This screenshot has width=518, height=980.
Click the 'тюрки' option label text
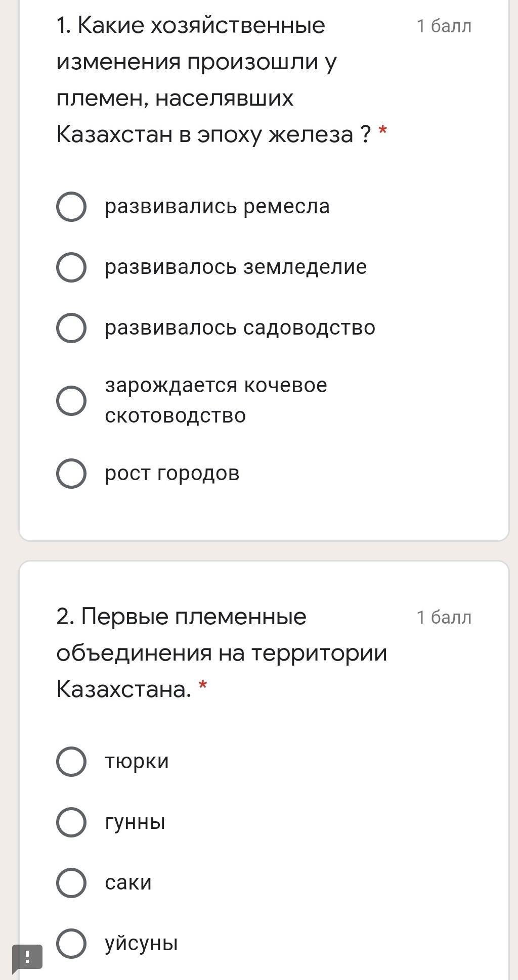(x=137, y=762)
